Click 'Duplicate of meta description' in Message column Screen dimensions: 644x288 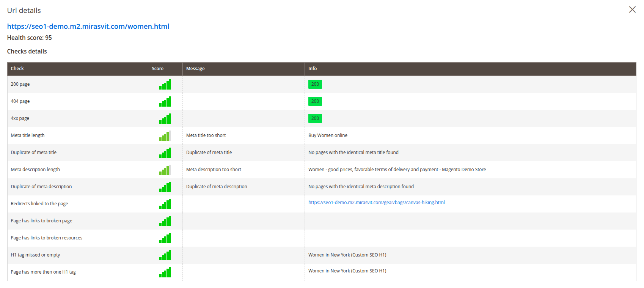pos(217,187)
